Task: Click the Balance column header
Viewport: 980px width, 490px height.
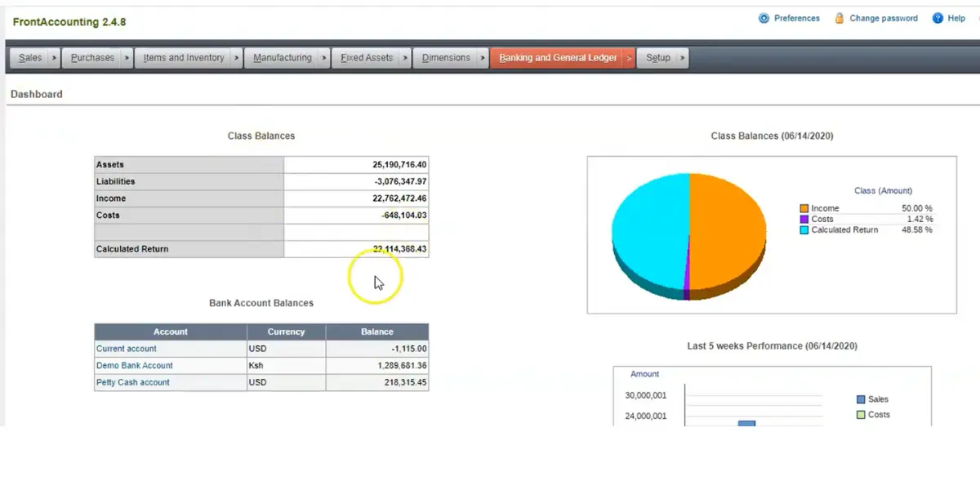Action: [377, 332]
